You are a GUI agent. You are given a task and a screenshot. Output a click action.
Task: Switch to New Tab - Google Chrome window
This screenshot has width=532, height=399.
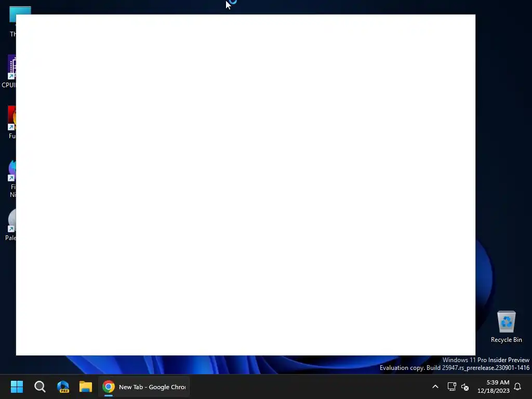[144, 387]
